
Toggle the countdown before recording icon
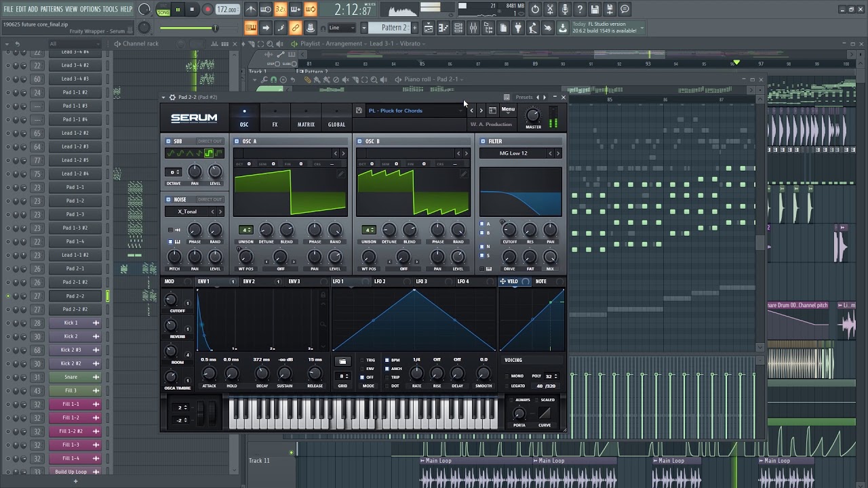click(x=281, y=9)
